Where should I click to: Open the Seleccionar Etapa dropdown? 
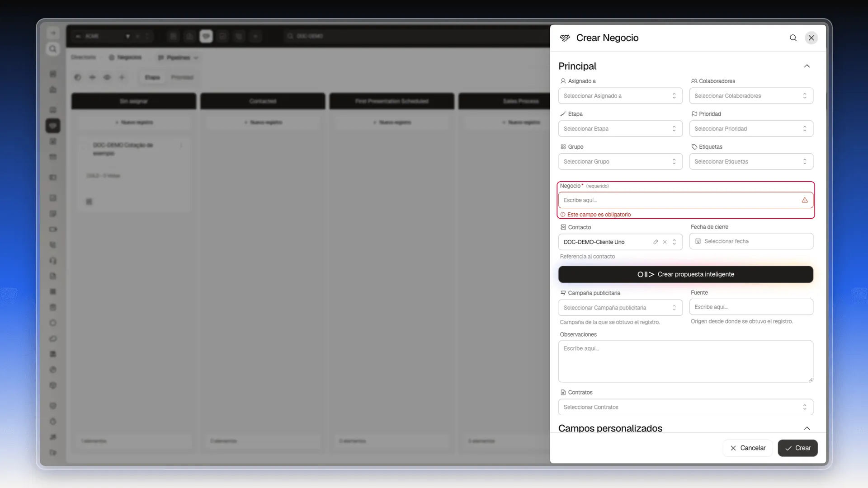(x=620, y=129)
